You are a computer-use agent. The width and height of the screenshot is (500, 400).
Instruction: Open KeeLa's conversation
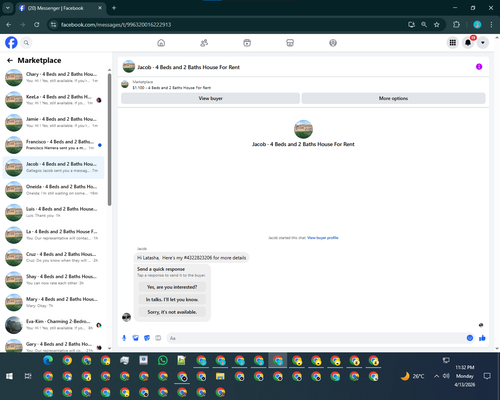[x=53, y=100]
